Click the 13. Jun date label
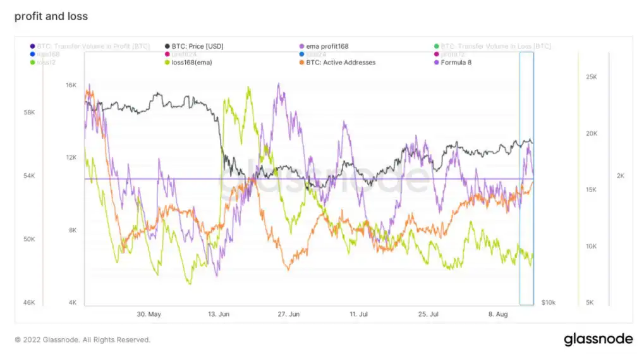 [x=219, y=314]
